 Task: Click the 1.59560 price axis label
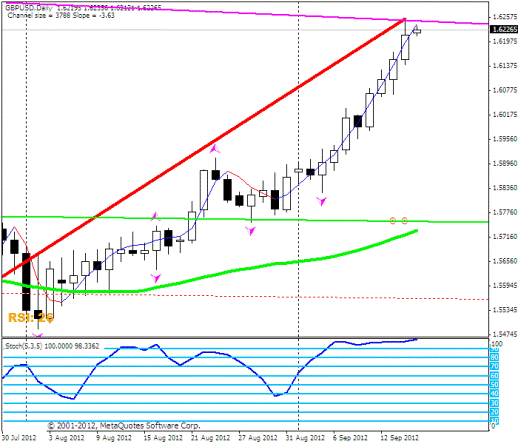tap(505, 139)
